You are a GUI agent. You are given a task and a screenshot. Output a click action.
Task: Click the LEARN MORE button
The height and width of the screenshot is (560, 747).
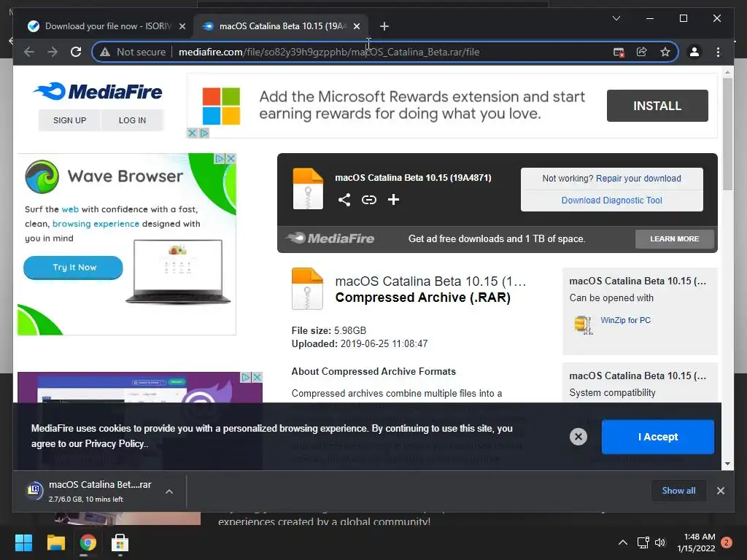(675, 239)
